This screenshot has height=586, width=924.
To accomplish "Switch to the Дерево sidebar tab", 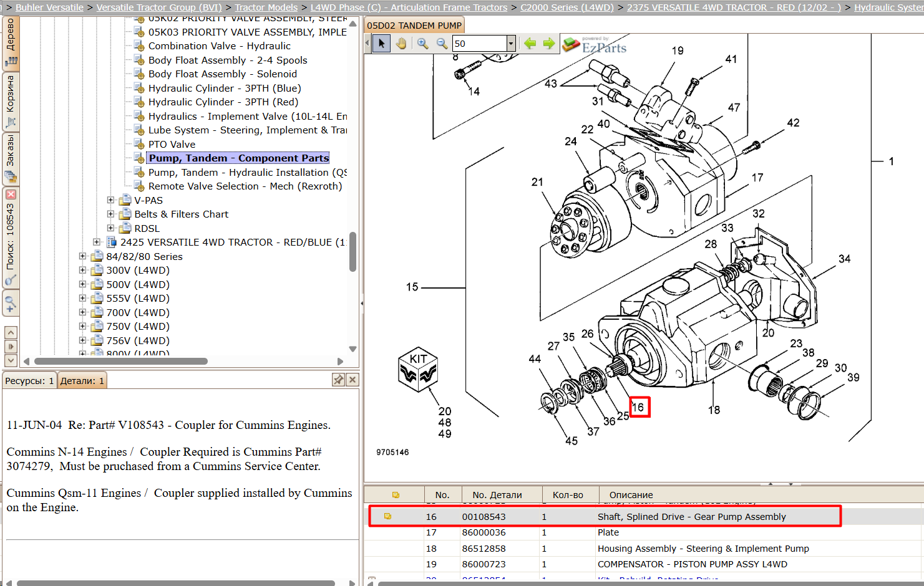I will point(11,43).
